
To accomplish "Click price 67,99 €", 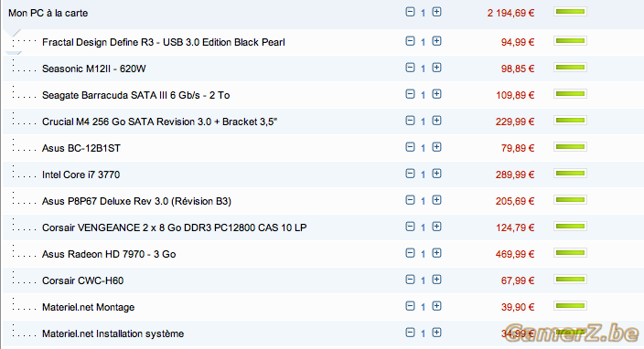I will pyautogui.click(x=518, y=280).
